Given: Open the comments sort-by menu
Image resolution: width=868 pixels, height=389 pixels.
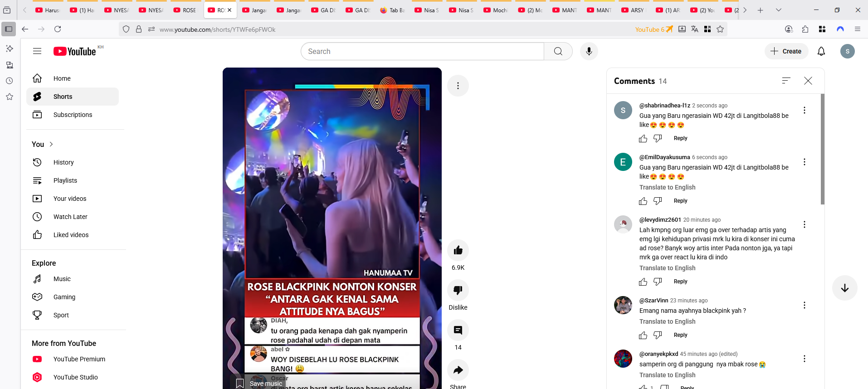Looking at the screenshot, I should coord(786,81).
